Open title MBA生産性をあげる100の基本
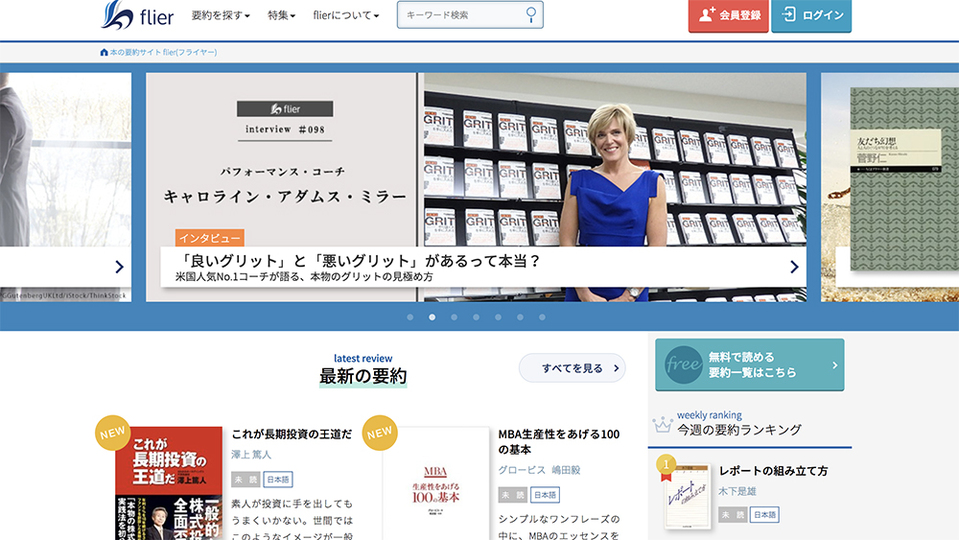This screenshot has height=540, width=959. coord(559,442)
